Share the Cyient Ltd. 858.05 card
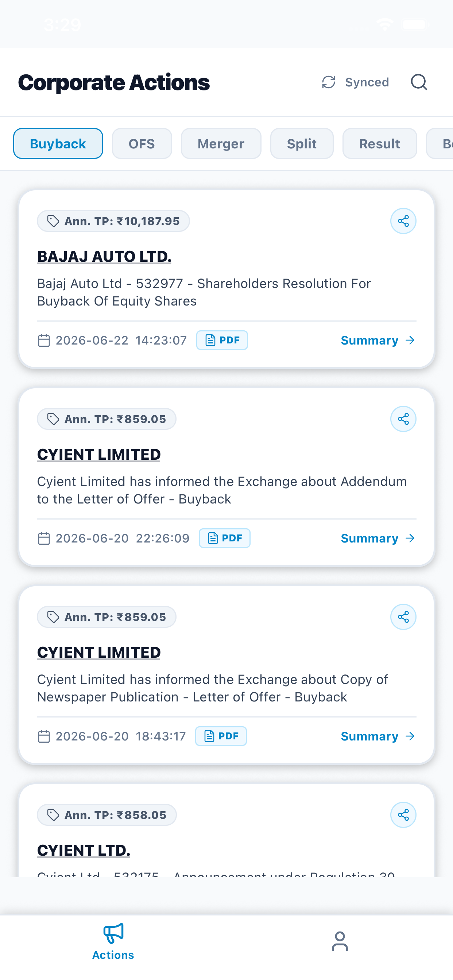The image size is (453, 980). pyautogui.click(x=403, y=814)
